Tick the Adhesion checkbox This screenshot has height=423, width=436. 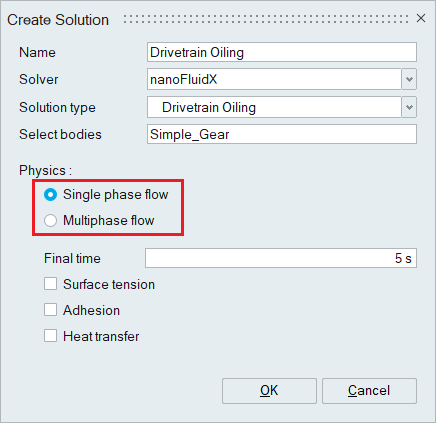click(50, 310)
